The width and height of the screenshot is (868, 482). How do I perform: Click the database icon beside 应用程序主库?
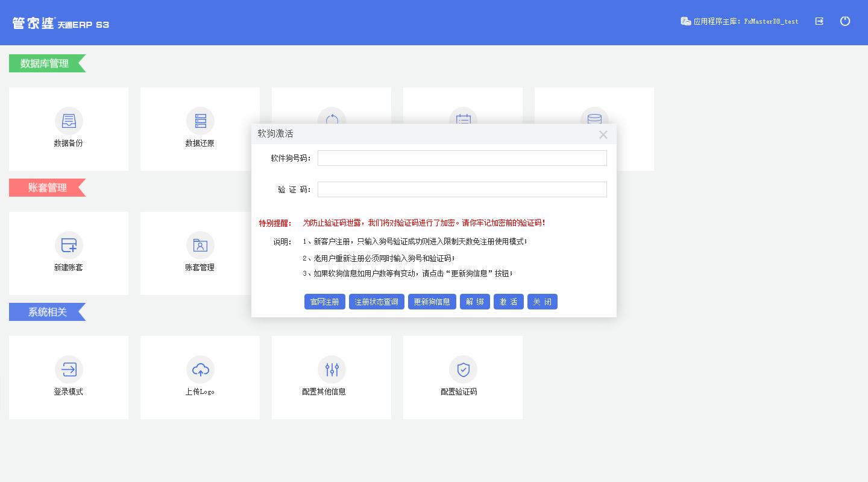point(686,21)
